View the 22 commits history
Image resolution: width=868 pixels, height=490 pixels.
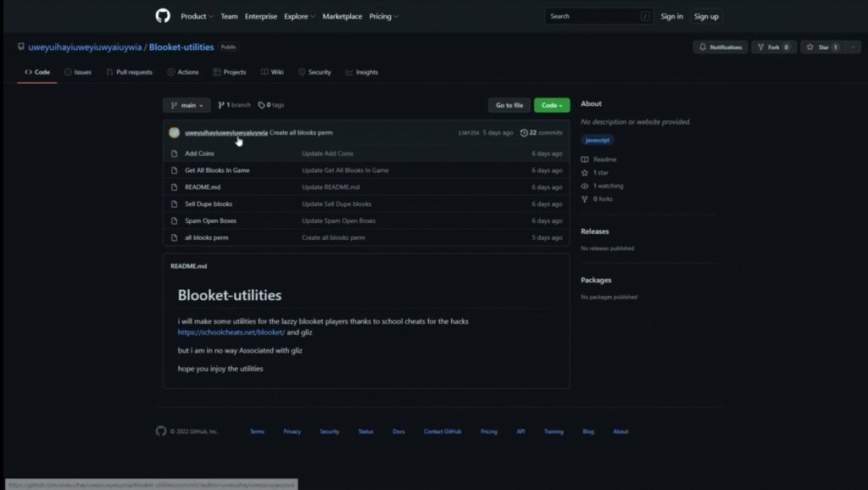pyautogui.click(x=542, y=133)
